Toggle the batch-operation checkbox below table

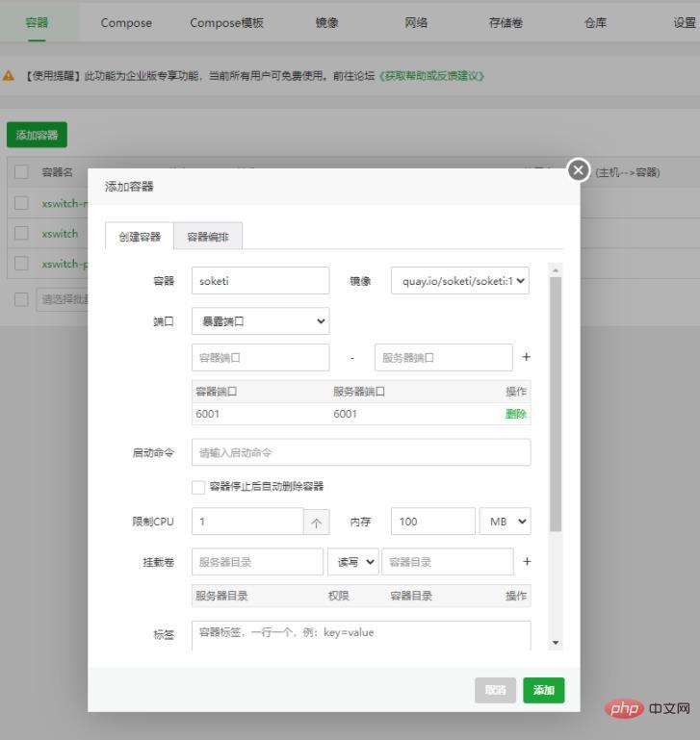pyautogui.click(x=21, y=299)
